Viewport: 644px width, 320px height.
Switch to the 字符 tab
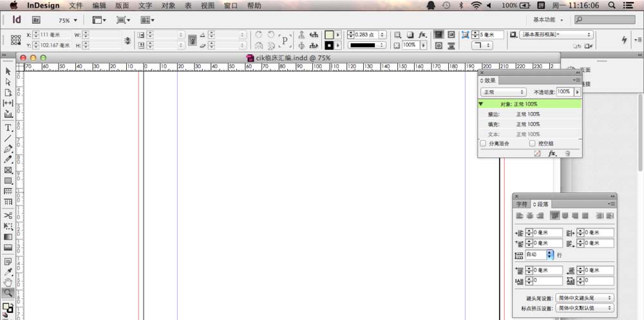tap(522, 204)
